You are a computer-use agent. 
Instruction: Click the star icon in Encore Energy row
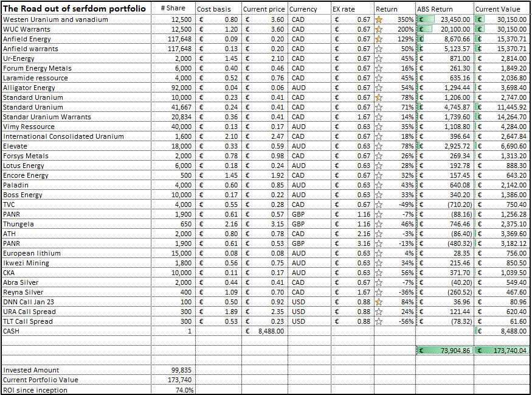tap(379, 176)
